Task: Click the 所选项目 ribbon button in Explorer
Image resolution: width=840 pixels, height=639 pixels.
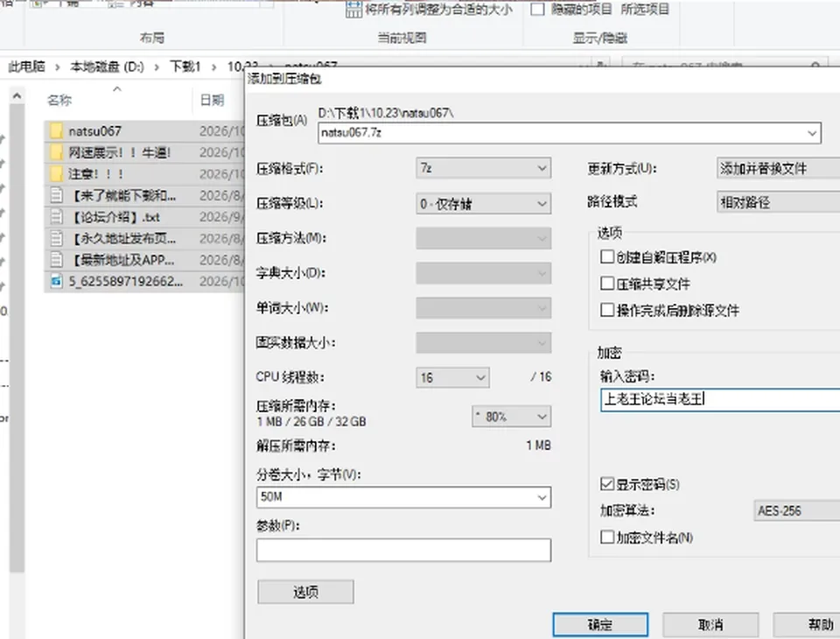Action: point(645,9)
